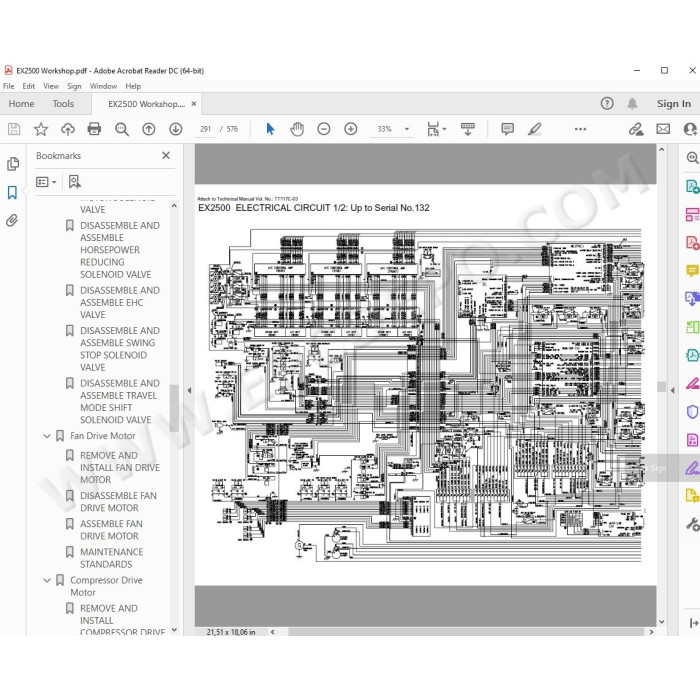Toggle the Bookmarks panel ribbon icon
Screen dimensions: 700x700
[12, 193]
